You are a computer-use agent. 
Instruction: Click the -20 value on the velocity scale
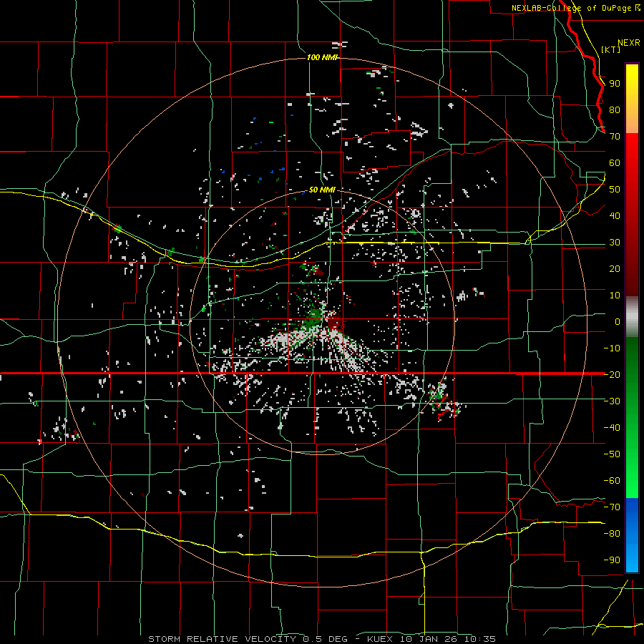612,374
